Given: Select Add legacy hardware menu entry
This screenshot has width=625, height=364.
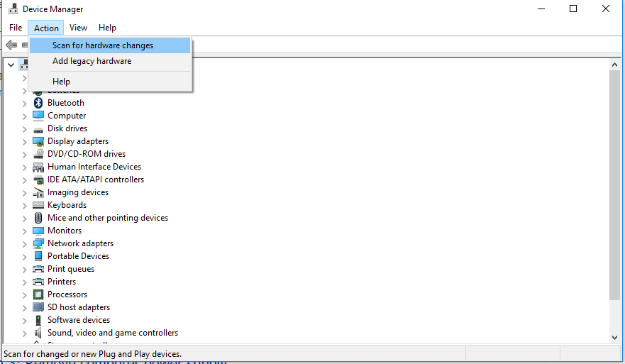Looking at the screenshot, I should 92,61.
